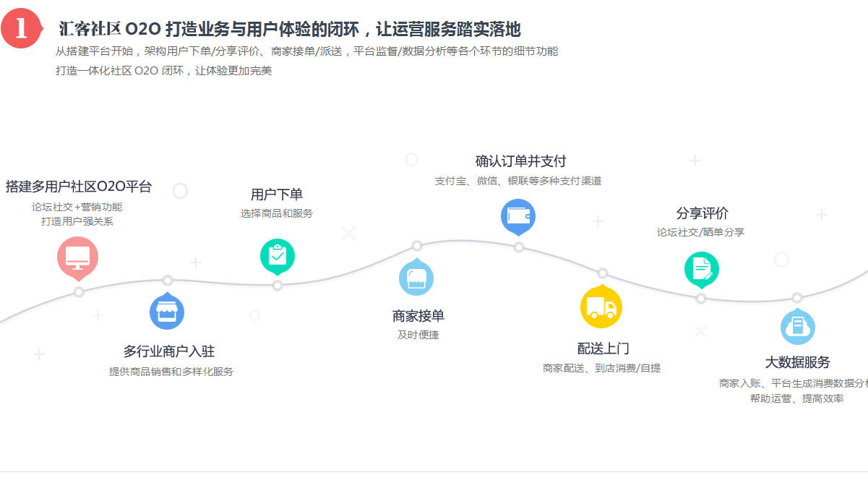868x496 pixels.
Task: Click the green clipboard checkmark icon
Action: (278, 256)
